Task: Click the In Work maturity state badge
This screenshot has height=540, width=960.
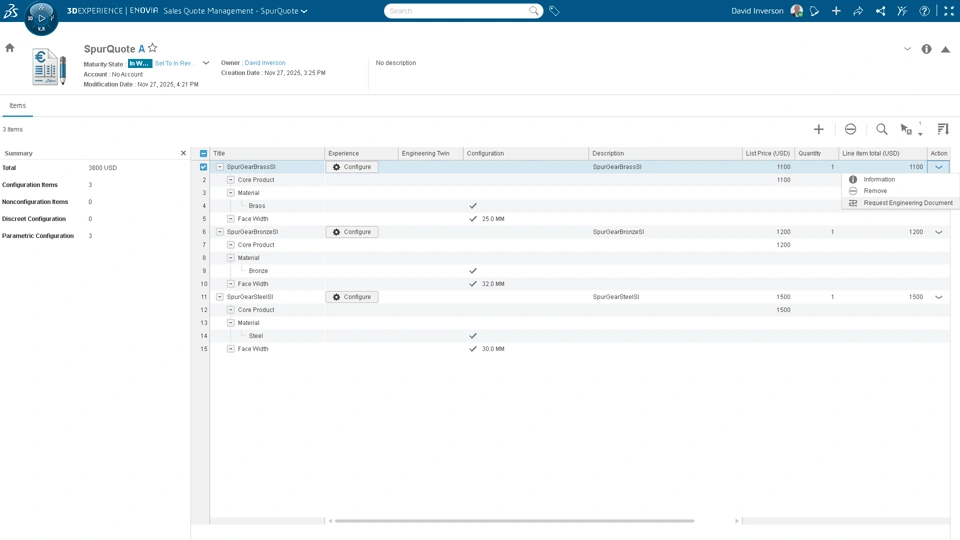Action: tap(139, 63)
